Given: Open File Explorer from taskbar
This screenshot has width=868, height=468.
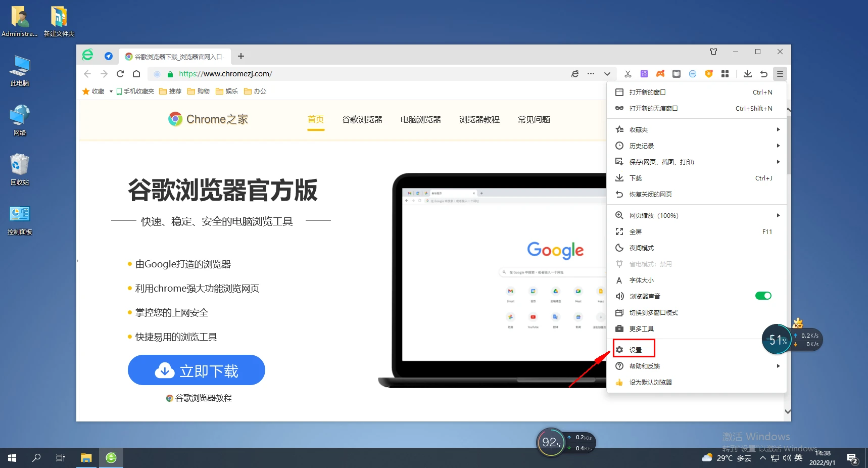Looking at the screenshot, I should tap(86, 458).
